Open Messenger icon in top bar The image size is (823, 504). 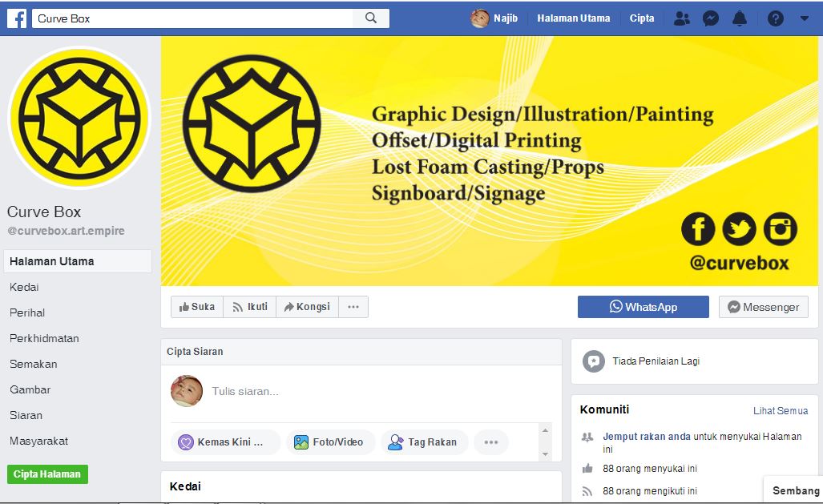(x=711, y=18)
